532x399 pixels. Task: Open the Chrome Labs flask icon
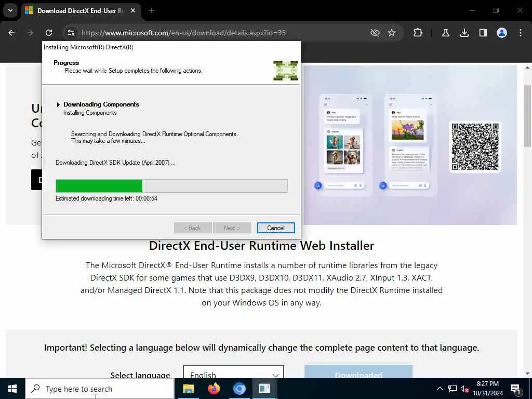(x=446, y=33)
